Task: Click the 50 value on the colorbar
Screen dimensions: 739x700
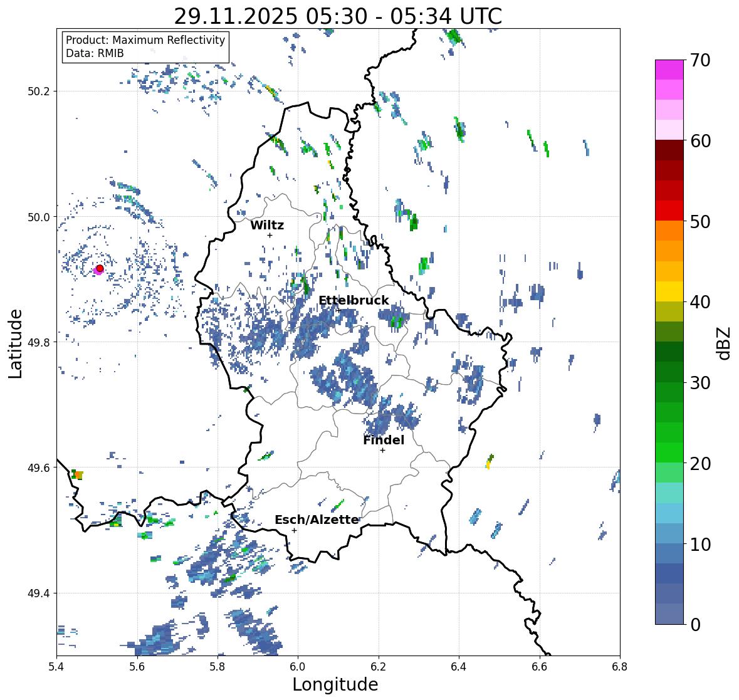Action: [700, 221]
